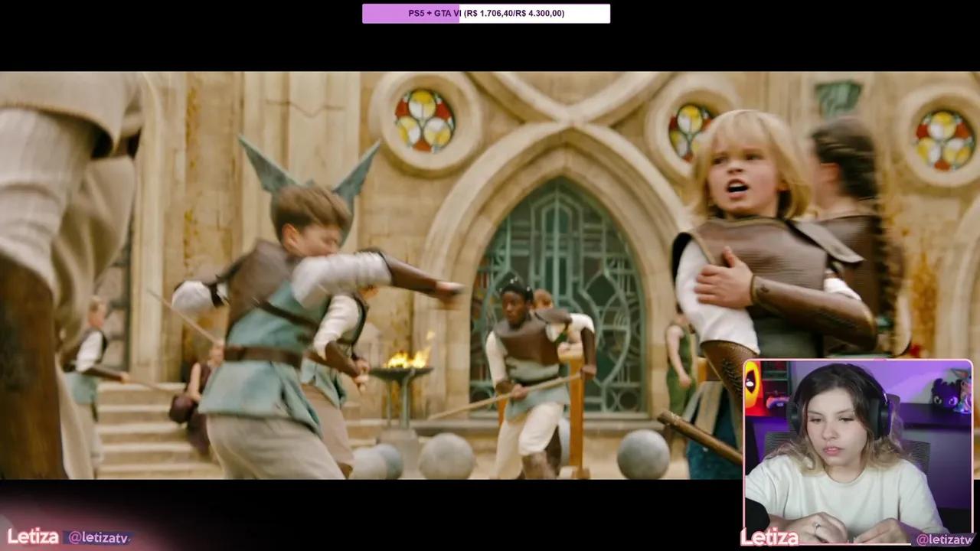Click the '@letizatv' handle in the stream's lower-left corner

coord(98,537)
